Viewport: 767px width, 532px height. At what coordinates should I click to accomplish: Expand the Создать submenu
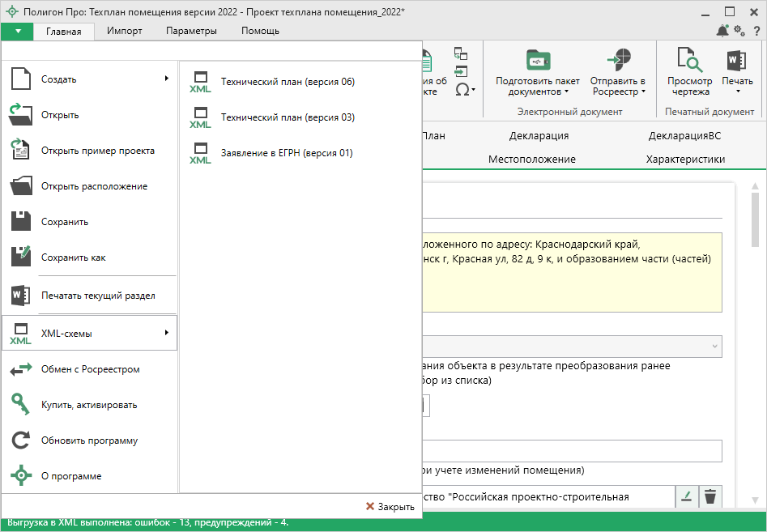pyautogui.click(x=89, y=79)
